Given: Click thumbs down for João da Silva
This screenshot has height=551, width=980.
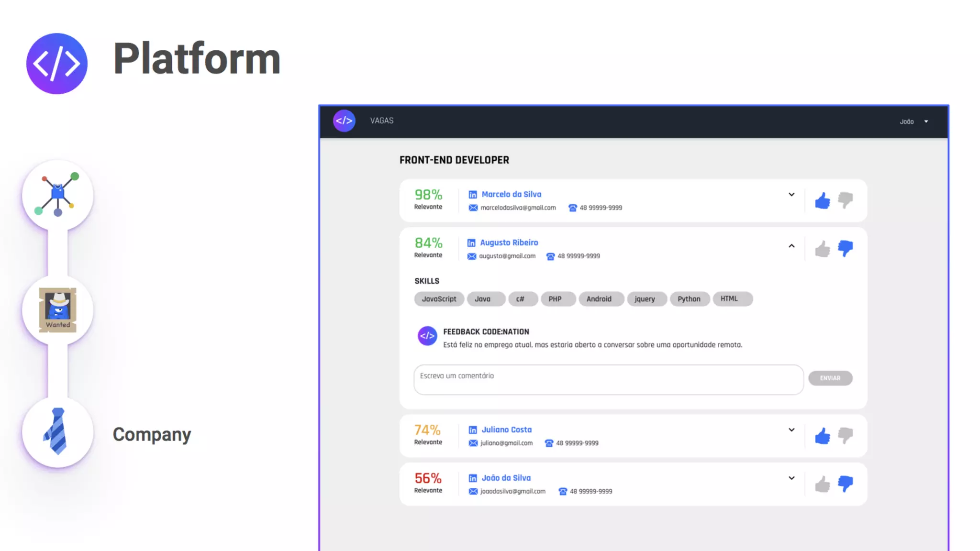Looking at the screenshot, I should point(845,484).
